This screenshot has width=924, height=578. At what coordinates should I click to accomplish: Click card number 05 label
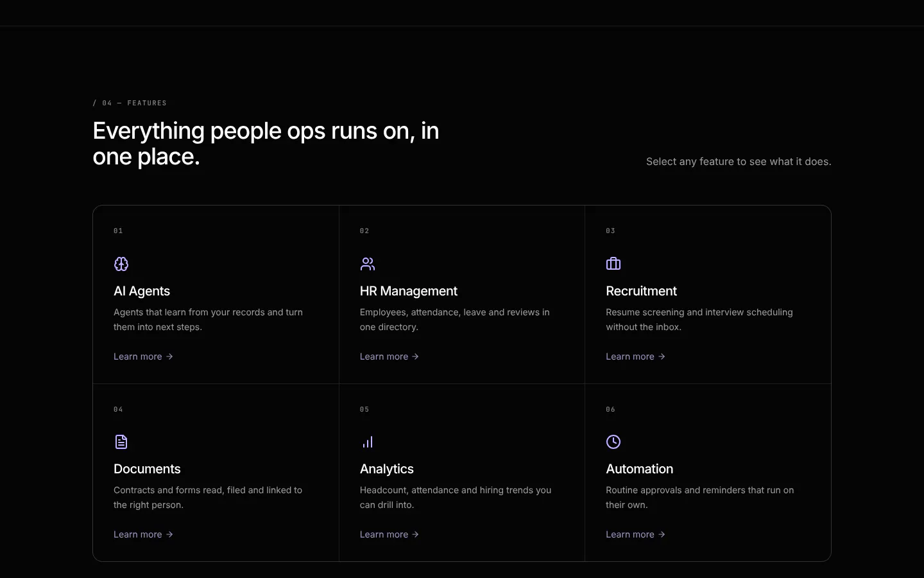coord(364,409)
